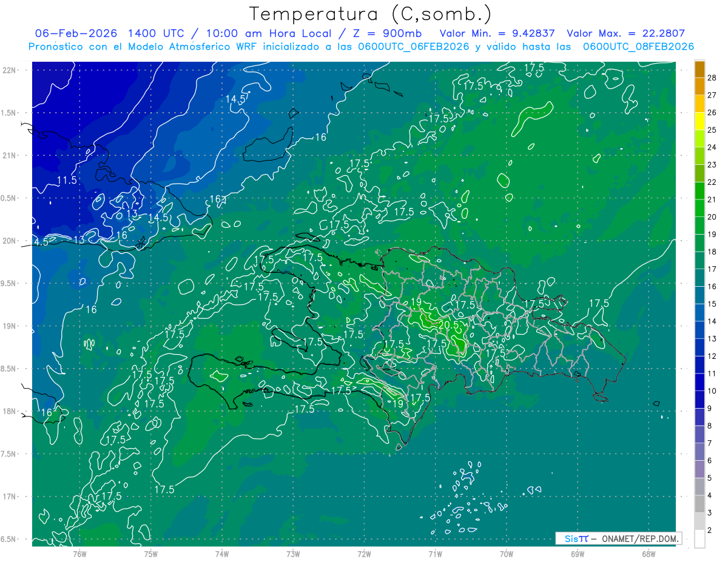Click the "10" color scale label
728x562 pixels.
point(713,391)
